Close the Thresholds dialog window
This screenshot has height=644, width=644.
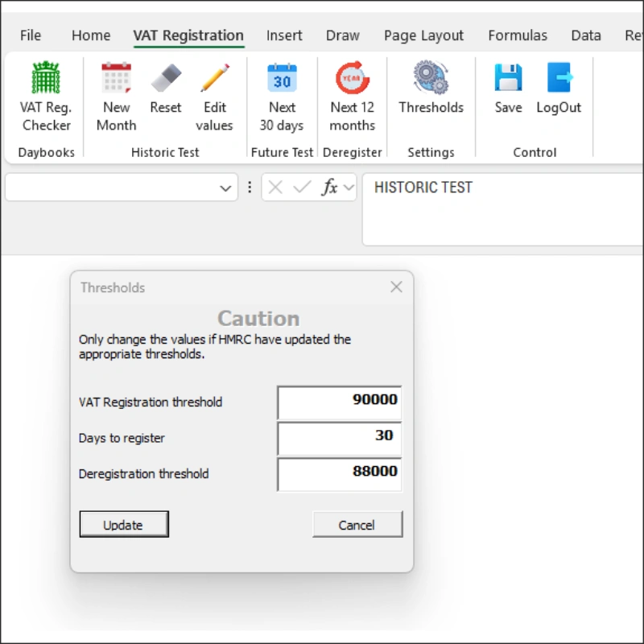coord(396,287)
